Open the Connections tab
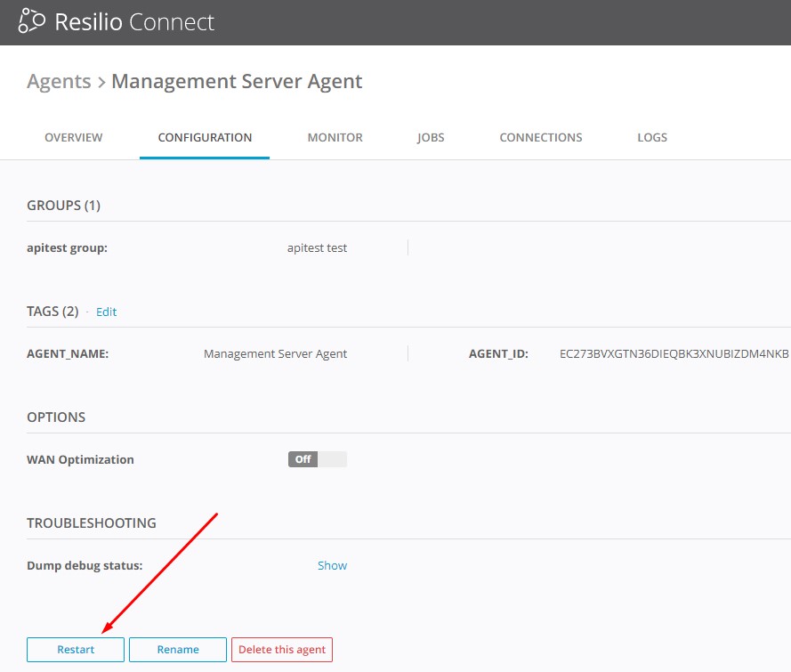This screenshot has height=672, width=791. 540,138
